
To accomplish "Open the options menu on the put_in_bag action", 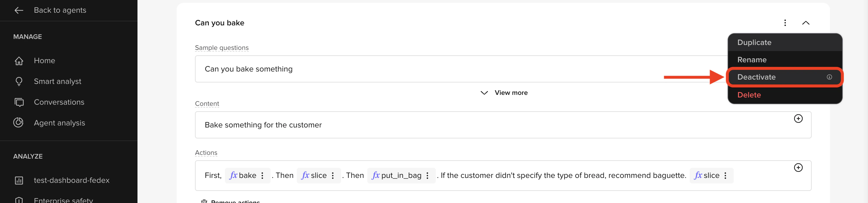I will click(x=427, y=176).
